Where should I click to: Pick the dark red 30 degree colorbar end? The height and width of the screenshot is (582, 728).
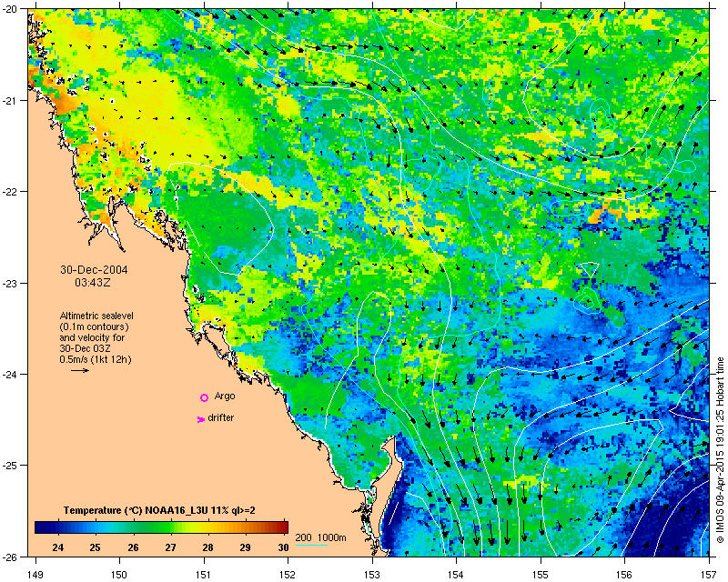(x=282, y=527)
